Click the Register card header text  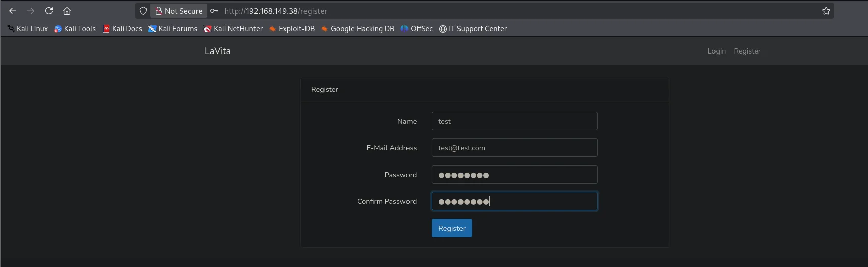[325, 89]
